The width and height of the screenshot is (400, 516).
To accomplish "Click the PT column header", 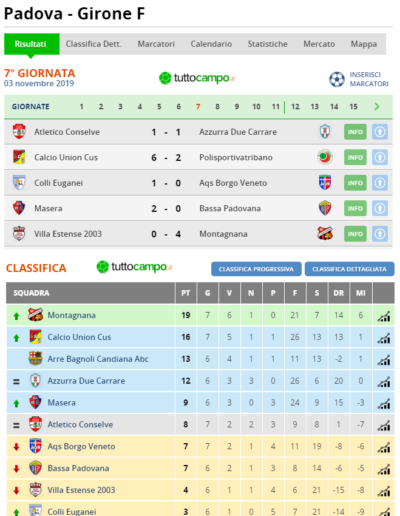I will click(x=186, y=293).
